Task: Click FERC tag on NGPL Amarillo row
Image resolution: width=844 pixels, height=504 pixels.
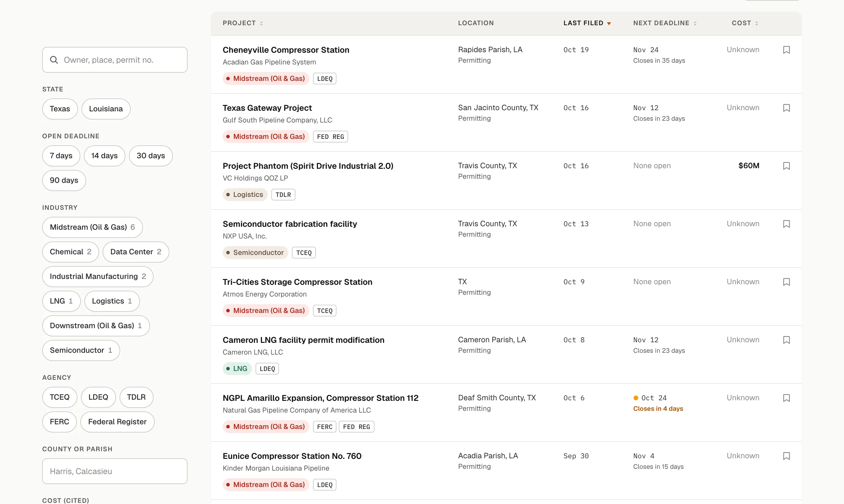Action: tap(325, 427)
